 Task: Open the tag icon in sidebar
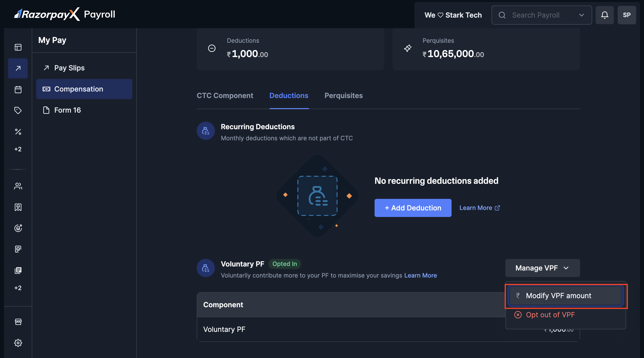point(18,110)
